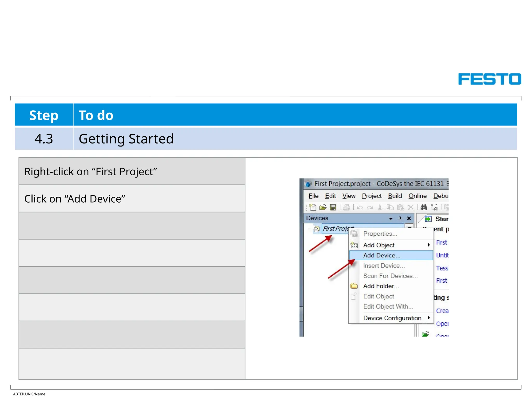This screenshot has width=532, height=399.
Task: Open the Tess... recent project link
Action: [442, 268]
